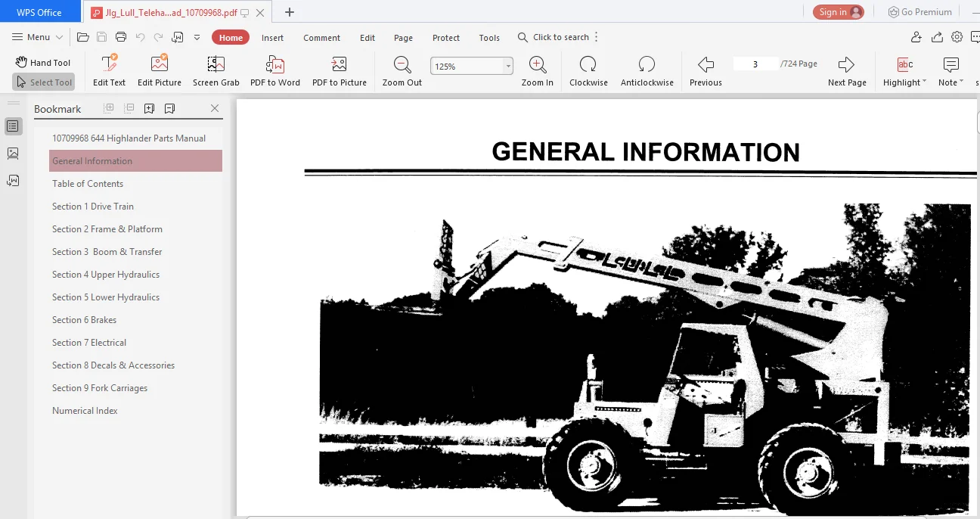
Task: Click the Sign in button
Action: [839, 12]
